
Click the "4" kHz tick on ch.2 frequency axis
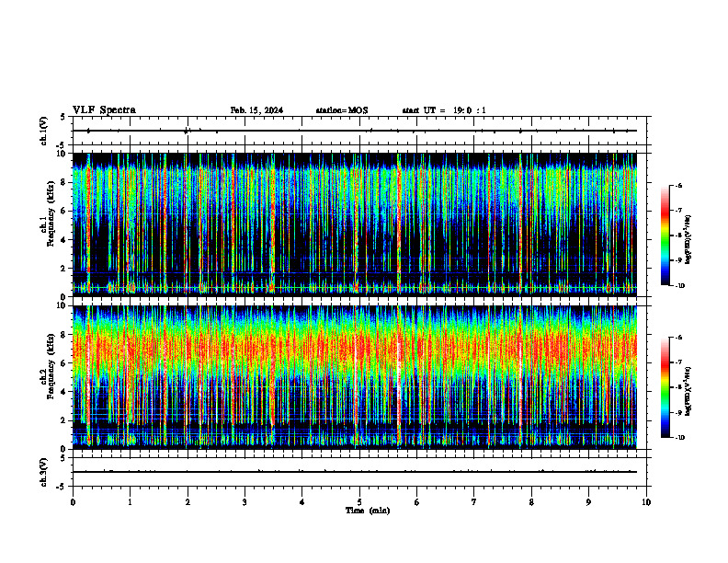[x=64, y=392]
